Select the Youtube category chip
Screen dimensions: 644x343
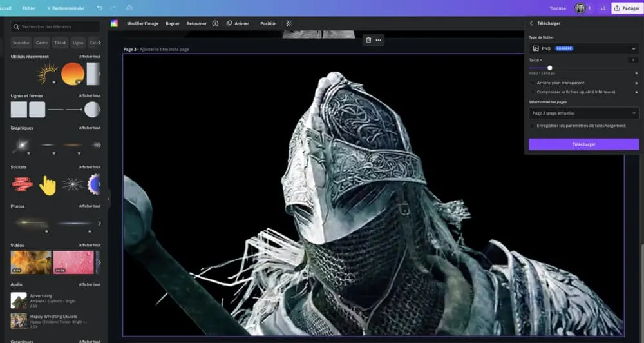click(21, 43)
